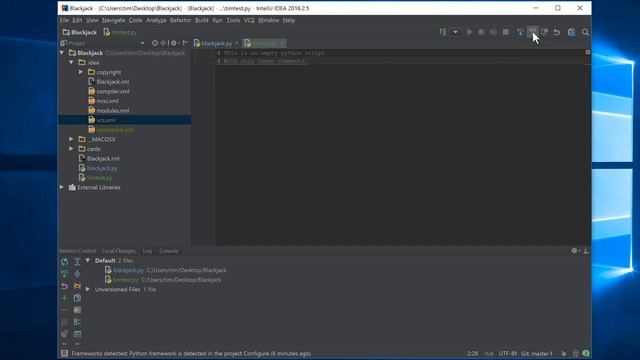Click the Make Project build icon
The width and height of the screenshot is (640, 360).
click(443, 32)
